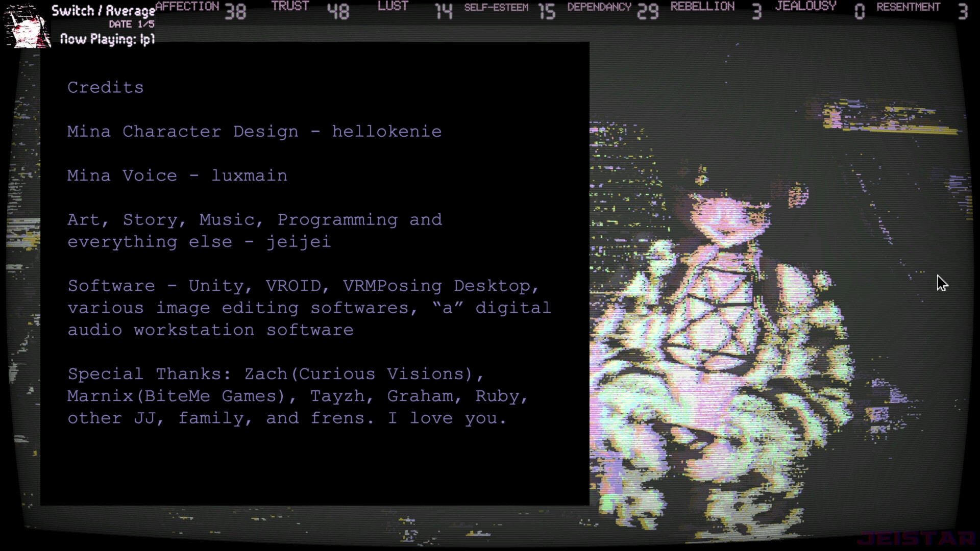Click the Switch / Average status label
Viewport: 980px width, 551px height.
103,11
